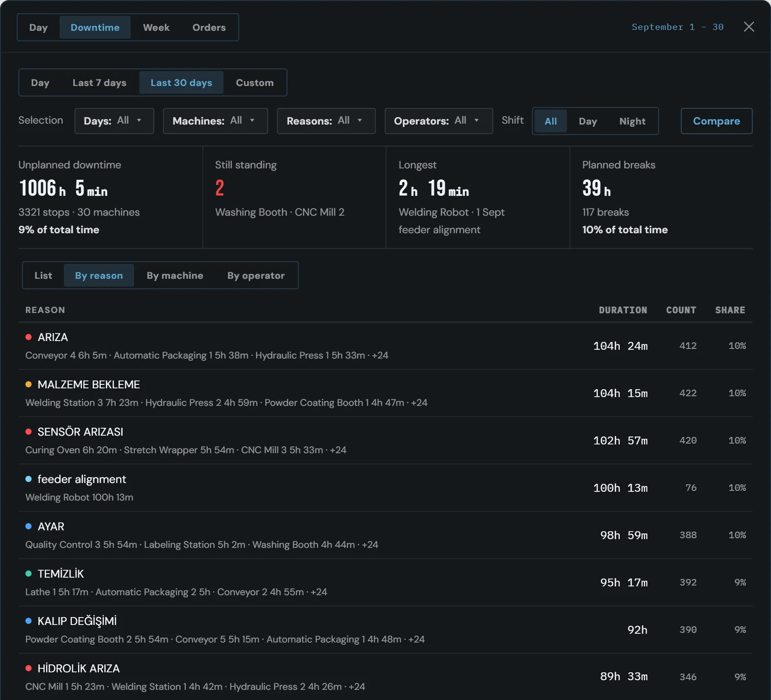Click the red dot beside ARIZA
Image resolution: width=771 pixels, height=700 pixels.
28,337
